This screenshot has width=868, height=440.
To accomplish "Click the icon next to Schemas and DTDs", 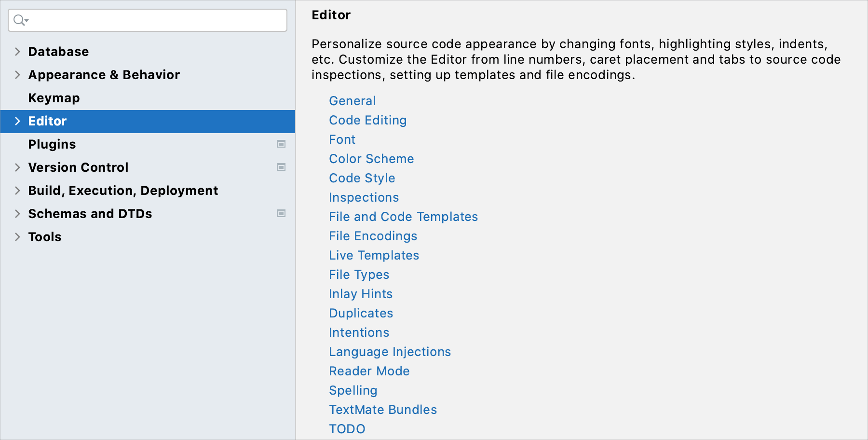I will pyautogui.click(x=281, y=213).
